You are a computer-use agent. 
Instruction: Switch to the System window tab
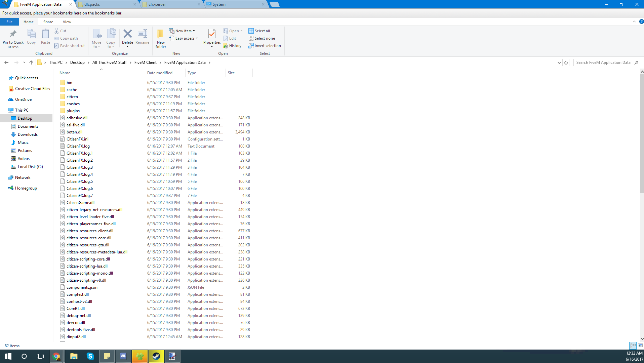tap(235, 4)
